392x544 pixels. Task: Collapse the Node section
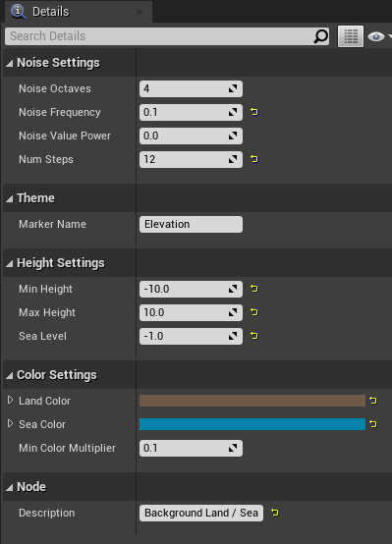[x=10, y=487]
